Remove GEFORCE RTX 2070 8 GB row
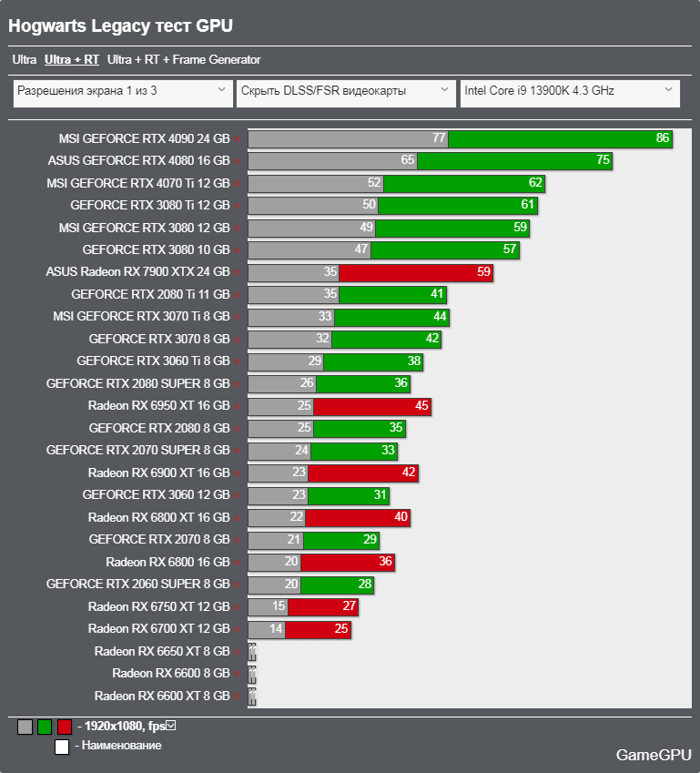The width and height of the screenshot is (700, 773). tap(237, 541)
